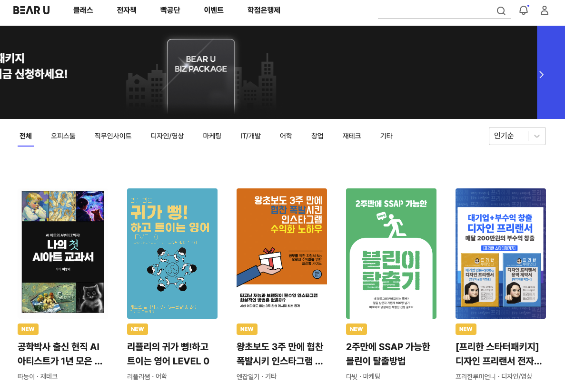The image size is (565, 392).
Task: Open the 귀가 뻥 영어 course thumbnail
Action: click(x=172, y=253)
